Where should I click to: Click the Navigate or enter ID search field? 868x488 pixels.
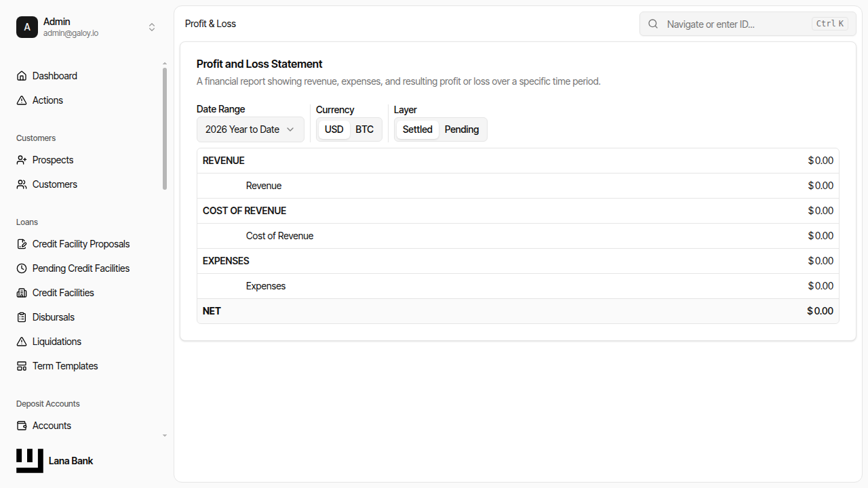click(x=748, y=24)
